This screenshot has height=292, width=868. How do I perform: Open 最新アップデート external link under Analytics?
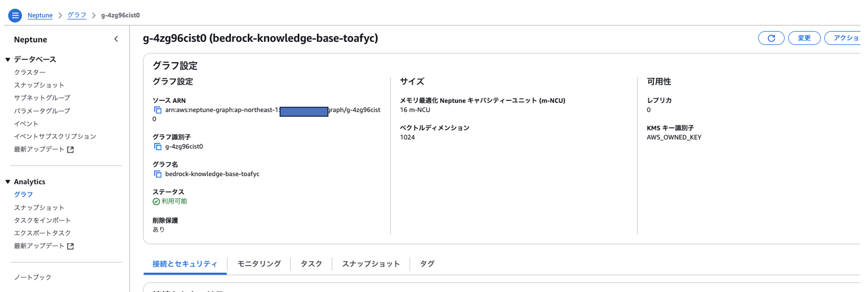[x=44, y=246]
